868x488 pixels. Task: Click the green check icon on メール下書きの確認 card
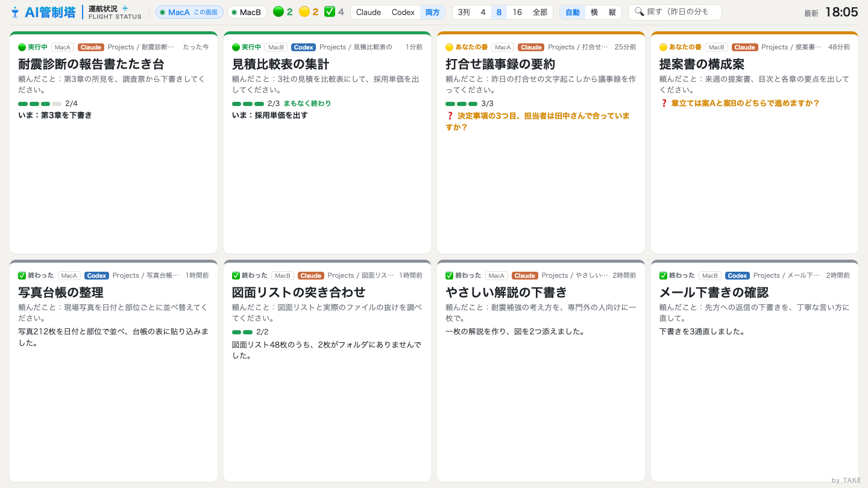tap(663, 275)
